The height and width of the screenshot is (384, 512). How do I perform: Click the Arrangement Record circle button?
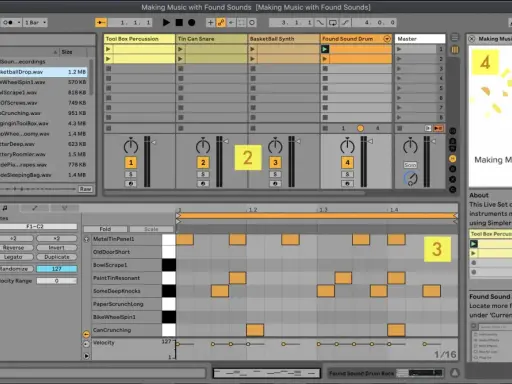click(x=191, y=23)
